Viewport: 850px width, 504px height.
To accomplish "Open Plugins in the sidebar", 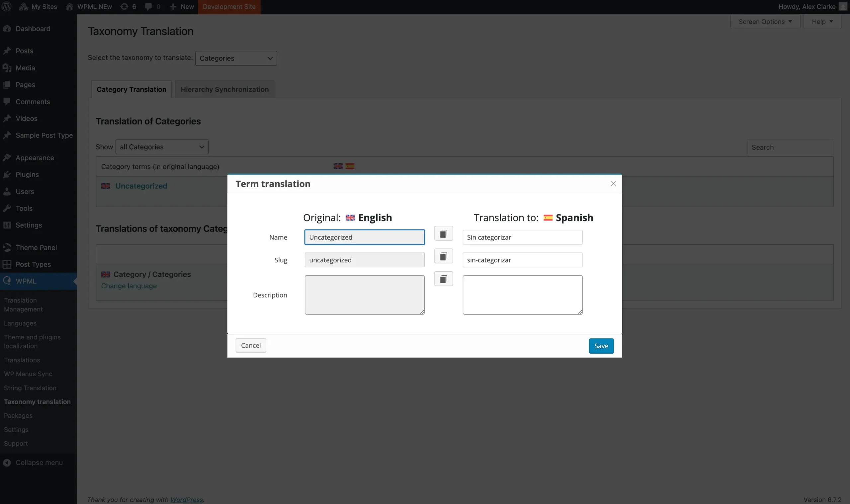I will [39, 175].
